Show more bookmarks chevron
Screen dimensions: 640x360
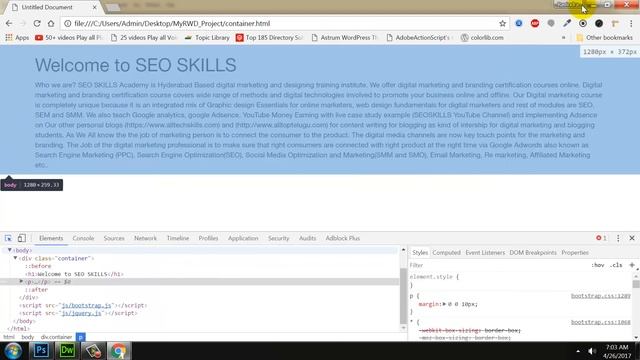564,38
